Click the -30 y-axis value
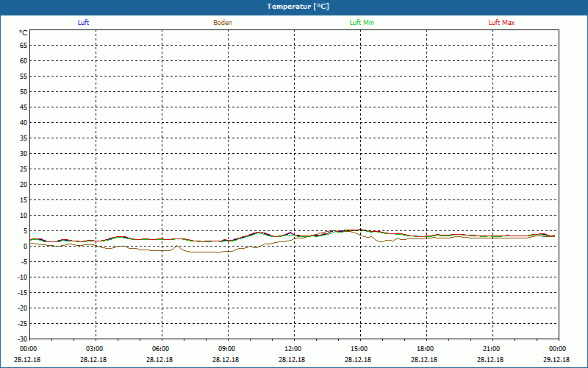Viewport: 588px width, 368px height. pos(23,339)
